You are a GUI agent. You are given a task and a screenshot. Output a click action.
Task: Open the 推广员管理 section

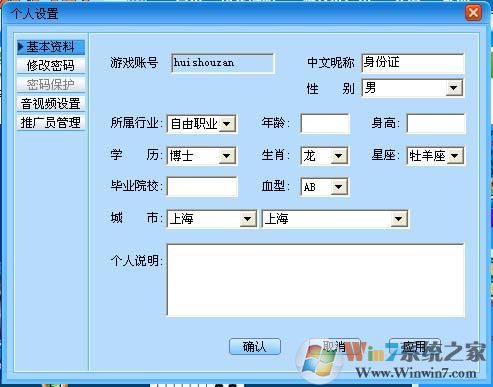[51, 123]
